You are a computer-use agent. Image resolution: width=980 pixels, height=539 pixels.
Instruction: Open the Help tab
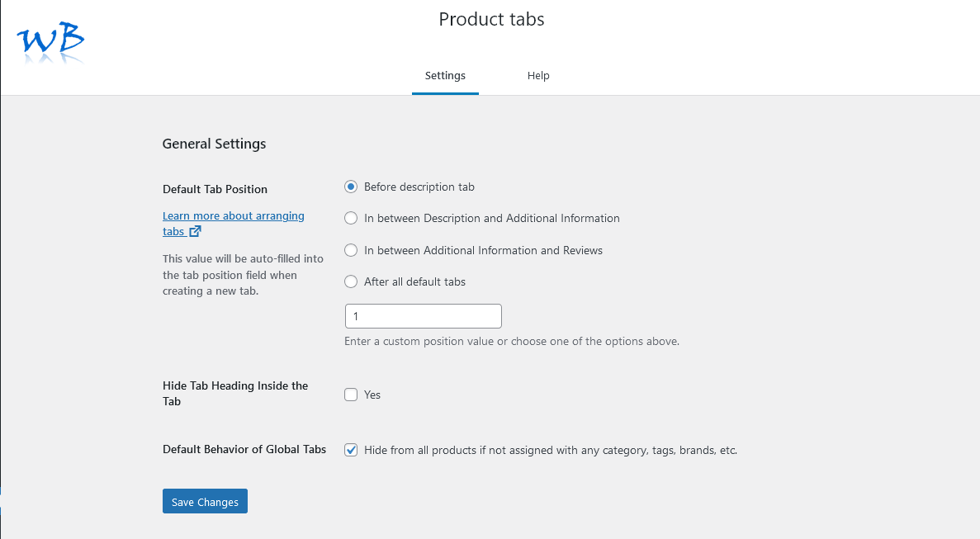point(538,76)
